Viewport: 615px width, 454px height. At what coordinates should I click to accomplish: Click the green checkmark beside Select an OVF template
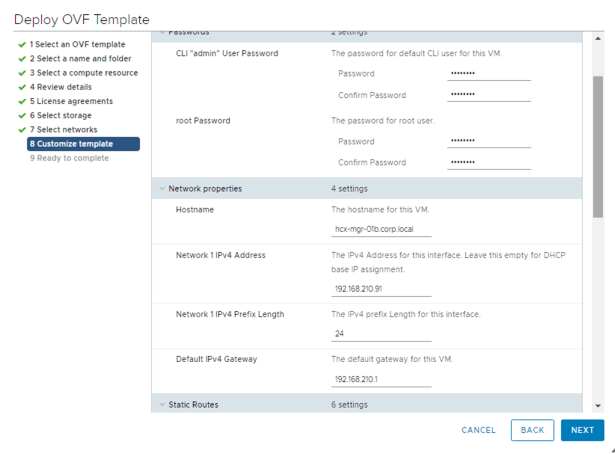click(x=21, y=45)
